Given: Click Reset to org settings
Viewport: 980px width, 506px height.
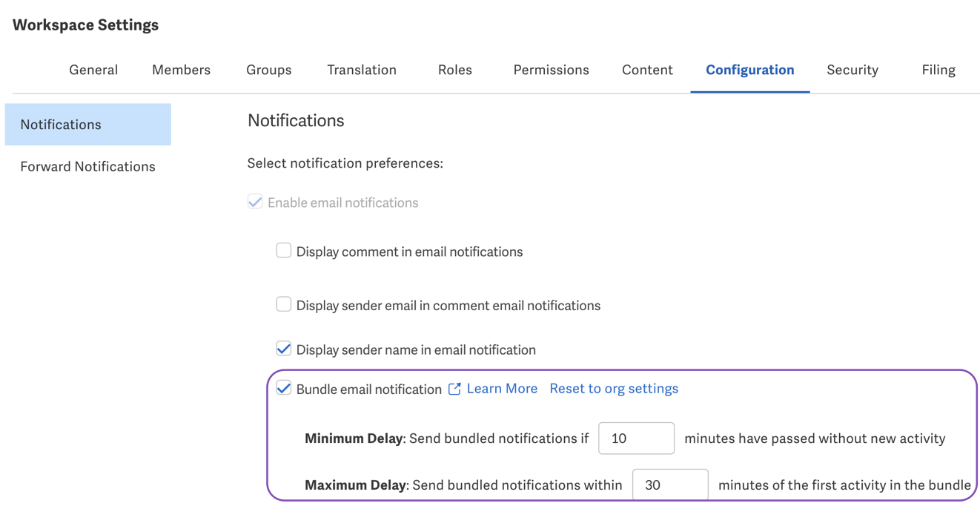Looking at the screenshot, I should coord(614,388).
